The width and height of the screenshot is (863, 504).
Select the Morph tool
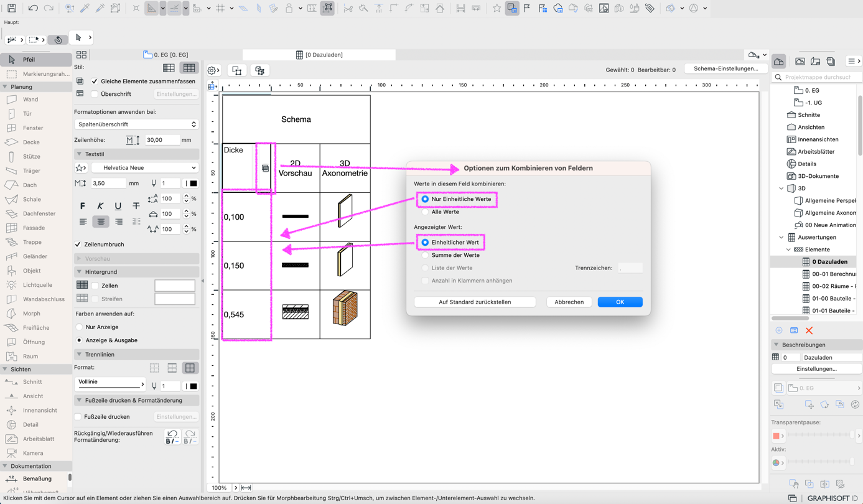[x=36, y=314]
